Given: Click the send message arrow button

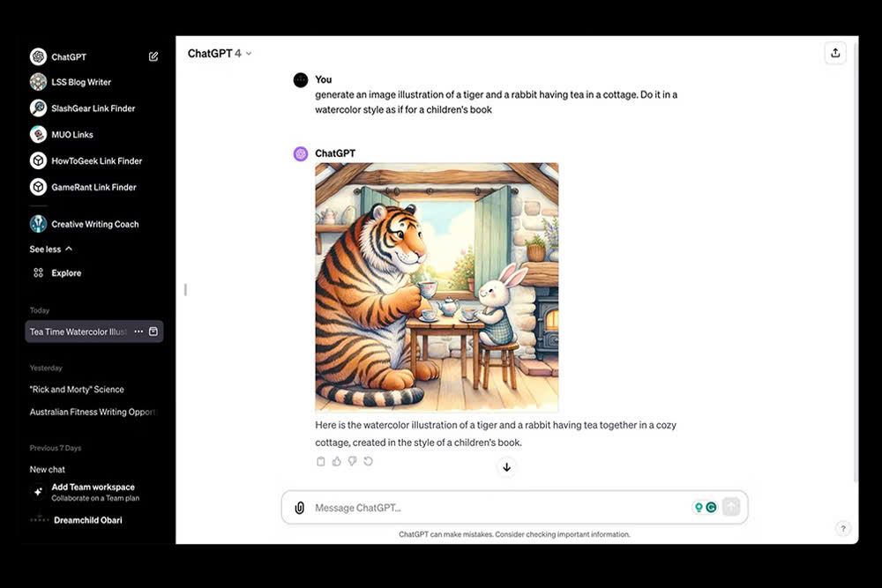Looking at the screenshot, I should click(731, 507).
